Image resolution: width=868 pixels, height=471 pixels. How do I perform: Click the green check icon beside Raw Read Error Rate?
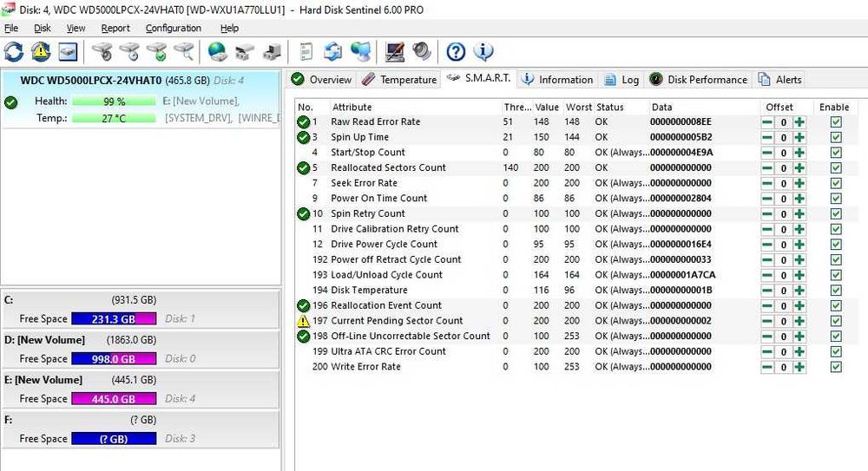click(x=303, y=121)
